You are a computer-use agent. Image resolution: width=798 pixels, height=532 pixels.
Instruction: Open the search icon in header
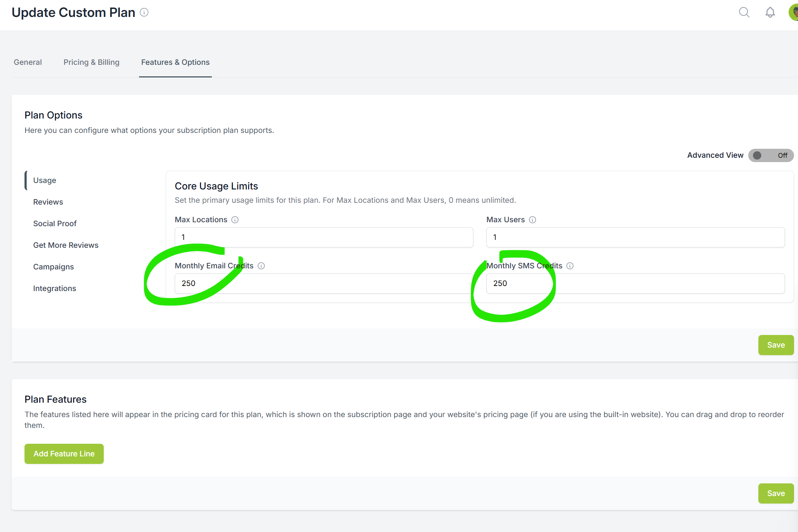coord(744,13)
